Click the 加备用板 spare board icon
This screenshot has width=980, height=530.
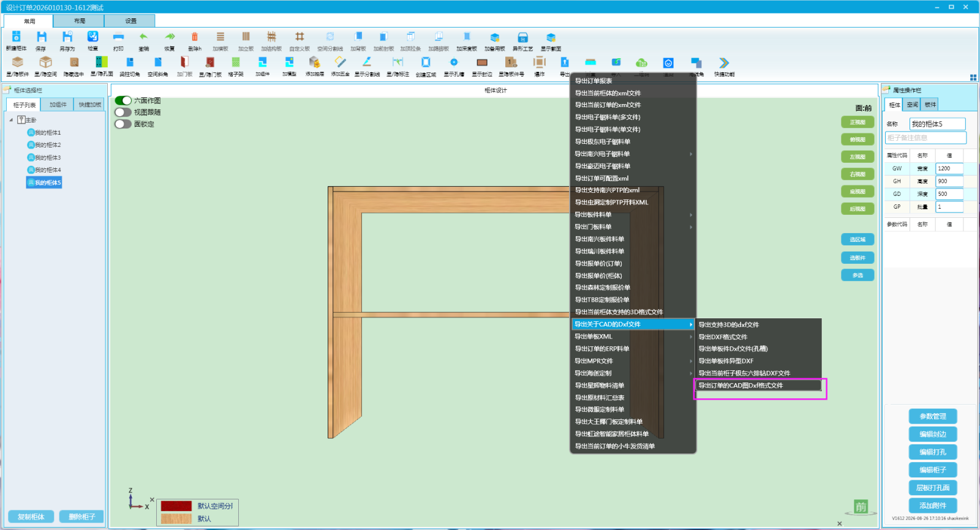click(x=495, y=37)
